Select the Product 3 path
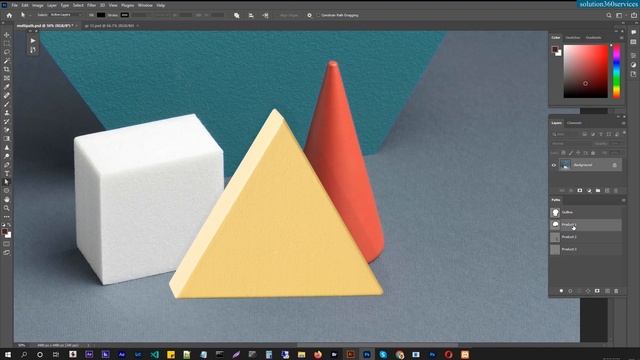The width and height of the screenshot is (640, 360). pyautogui.click(x=586, y=249)
